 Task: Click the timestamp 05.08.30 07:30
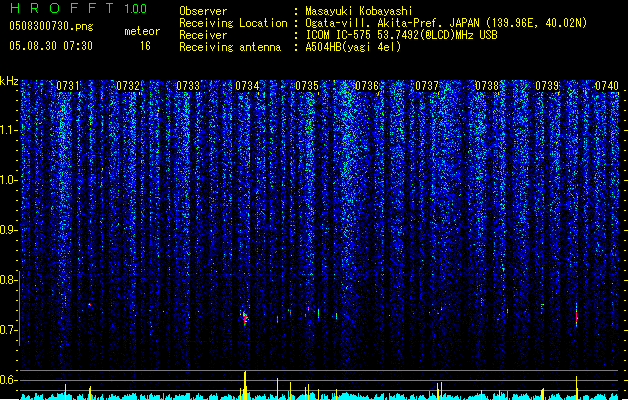point(51,46)
